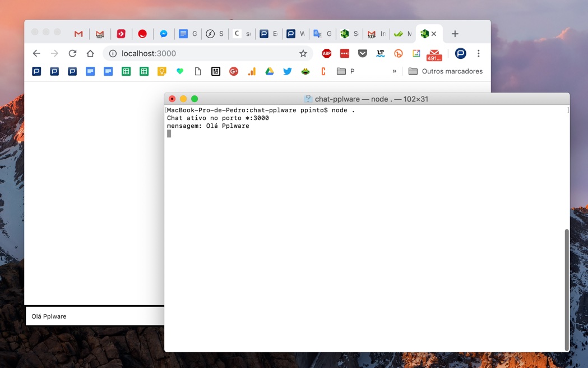Open the Pocket extension icon

click(x=363, y=53)
